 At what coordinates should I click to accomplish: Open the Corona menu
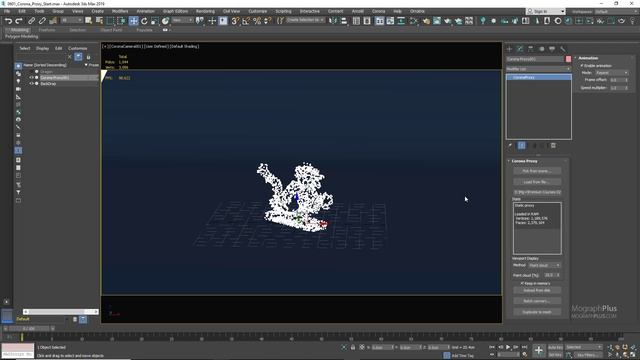pos(378,11)
